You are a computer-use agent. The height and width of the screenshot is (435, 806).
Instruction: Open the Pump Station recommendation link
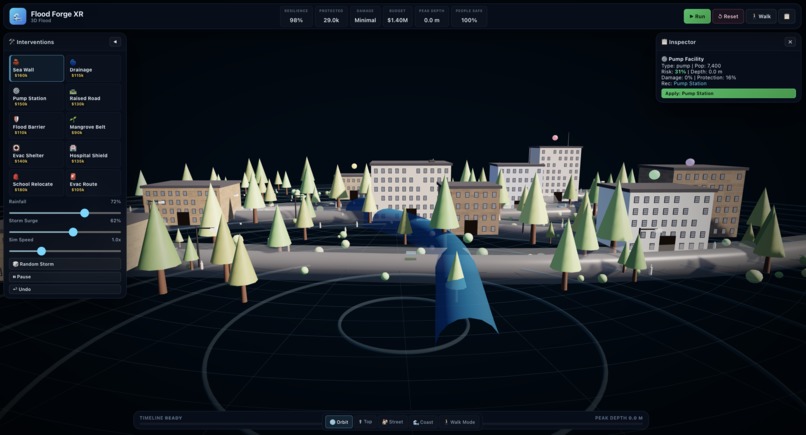pyautogui.click(x=690, y=83)
